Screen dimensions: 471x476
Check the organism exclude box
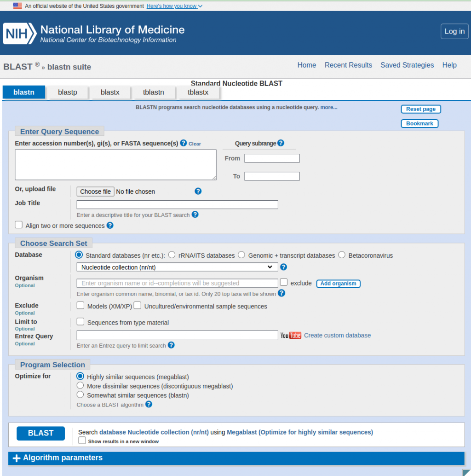tap(284, 282)
